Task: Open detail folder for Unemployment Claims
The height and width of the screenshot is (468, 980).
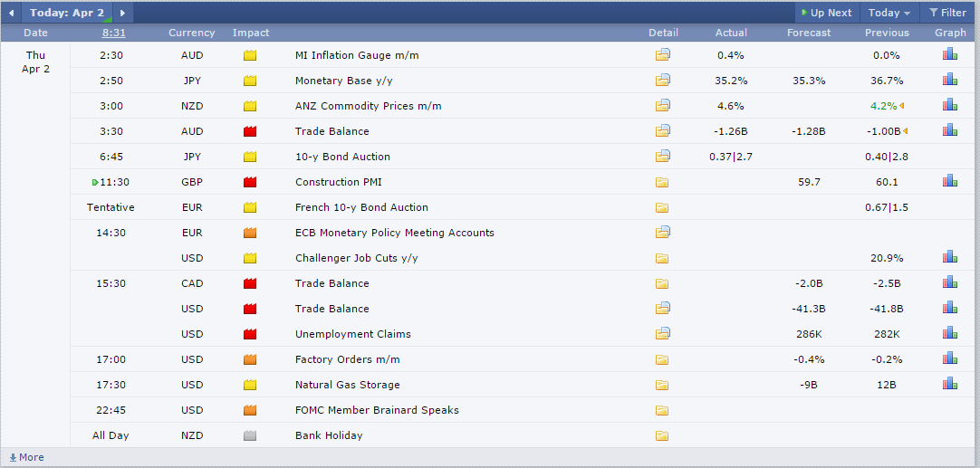Action: pos(662,334)
